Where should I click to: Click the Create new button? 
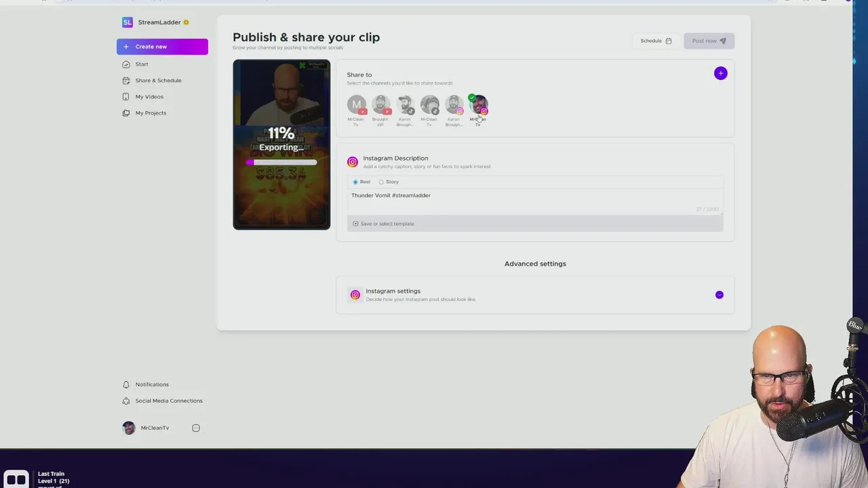pos(162,47)
